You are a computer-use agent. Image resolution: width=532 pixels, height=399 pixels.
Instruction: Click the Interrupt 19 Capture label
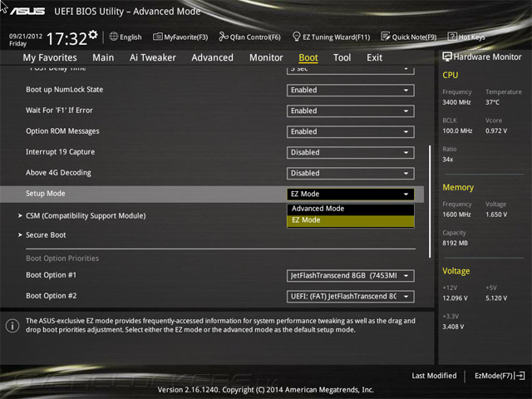[61, 152]
